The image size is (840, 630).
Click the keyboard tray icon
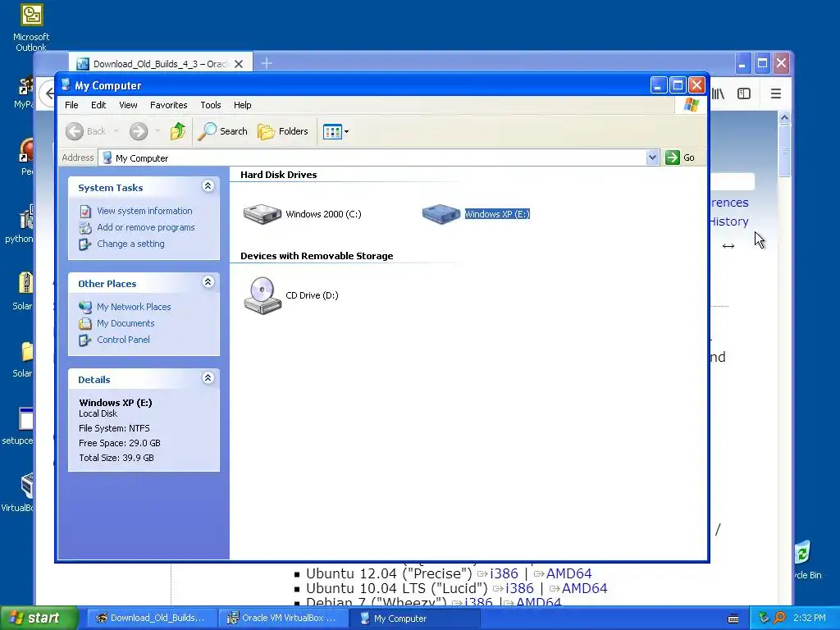point(733,619)
